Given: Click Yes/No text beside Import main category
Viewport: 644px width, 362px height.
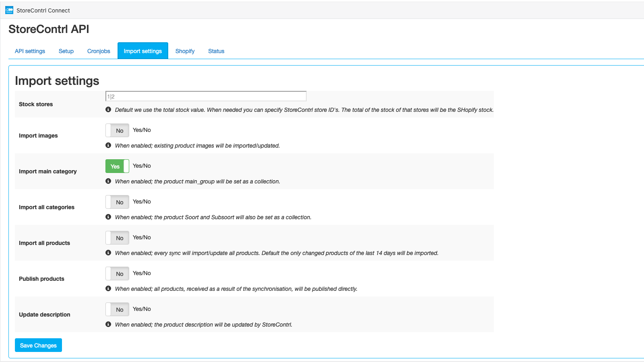Looking at the screenshot, I should point(142,166).
